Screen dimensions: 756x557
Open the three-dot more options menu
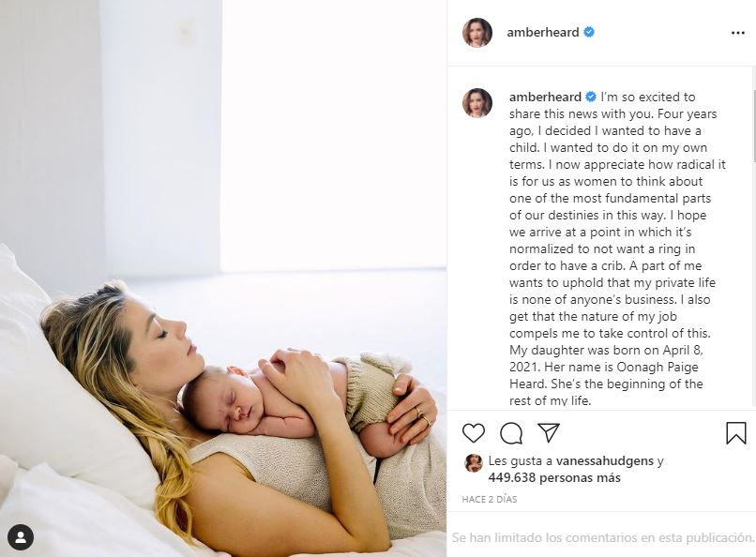click(x=737, y=33)
